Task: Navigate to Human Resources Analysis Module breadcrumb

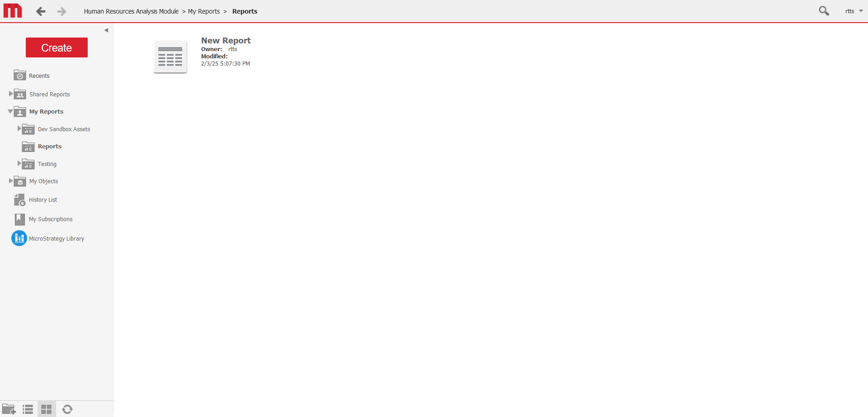Action: [132, 11]
